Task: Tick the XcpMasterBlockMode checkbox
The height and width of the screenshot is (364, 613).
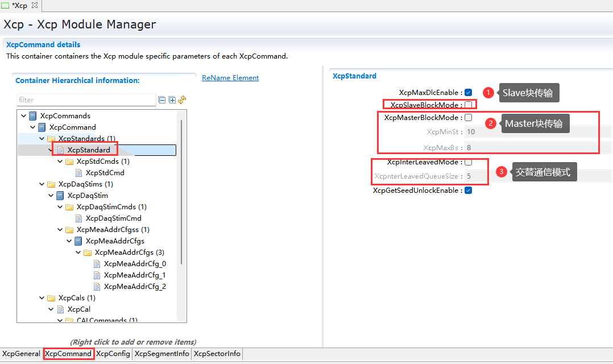Action: [x=468, y=118]
